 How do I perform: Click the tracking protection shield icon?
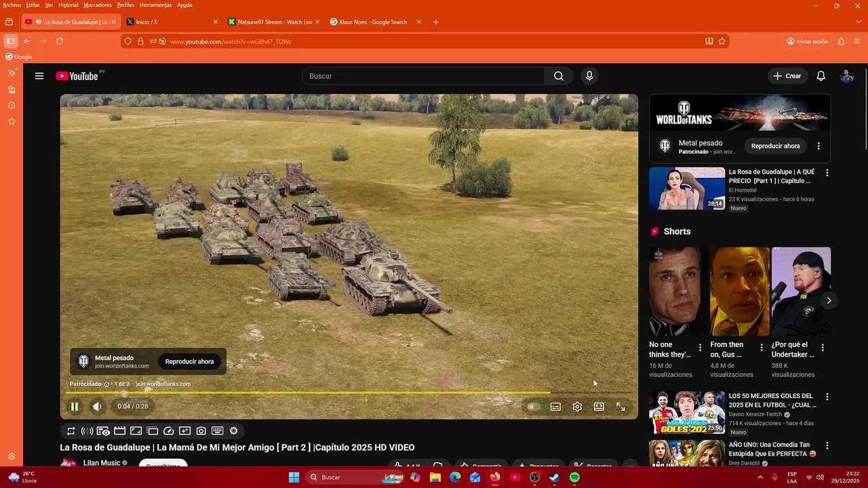(128, 41)
